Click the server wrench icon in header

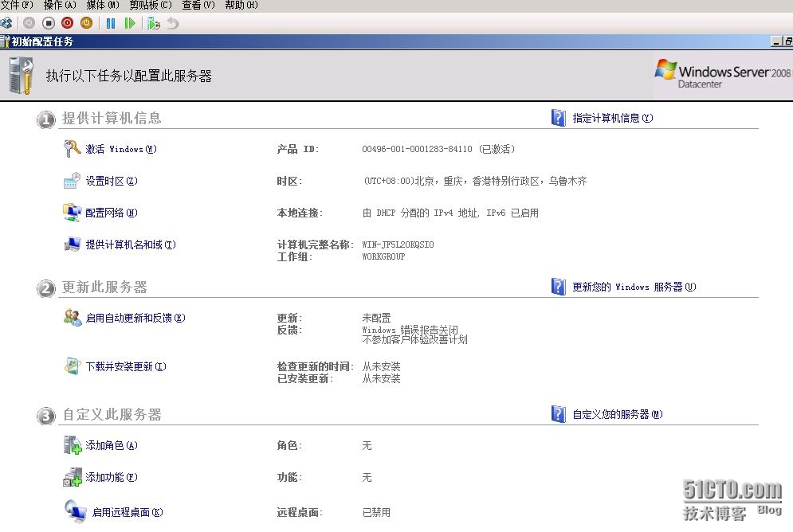coord(22,76)
